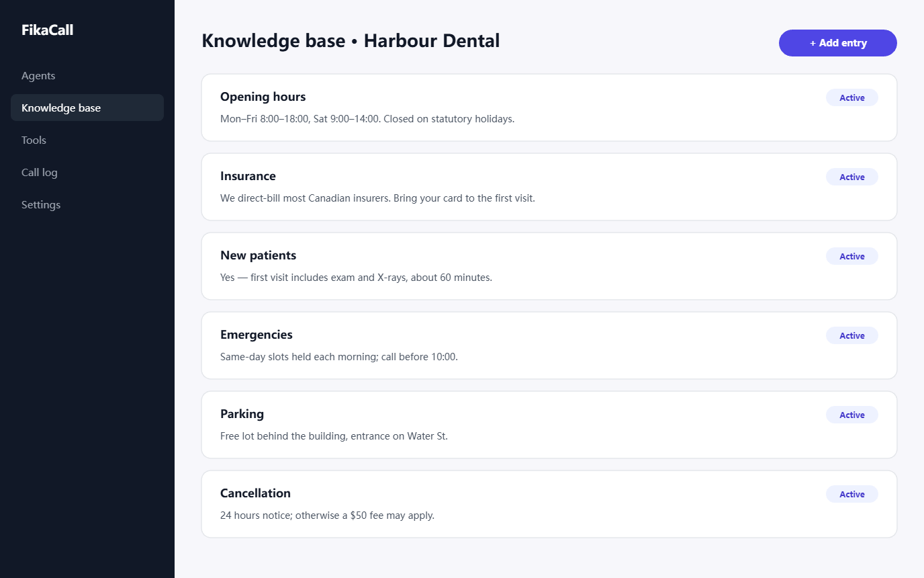The width and height of the screenshot is (924, 578).
Task: Open the Agents section in sidebar
Action: point(87,75)
